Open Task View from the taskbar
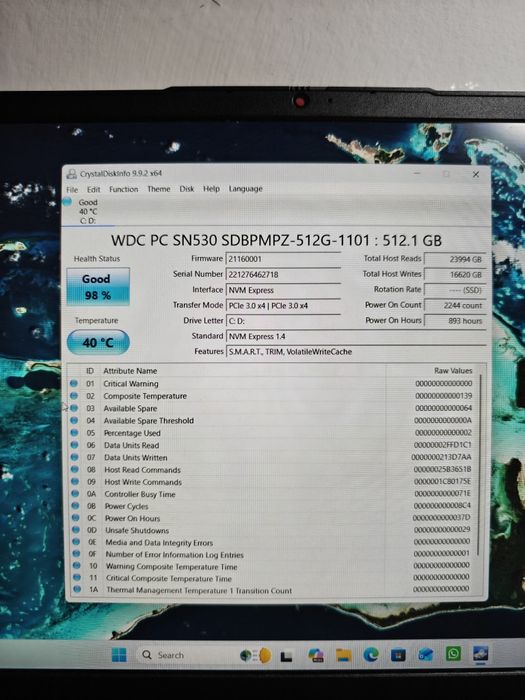This screenshot has width=525, height=700. 286,656
